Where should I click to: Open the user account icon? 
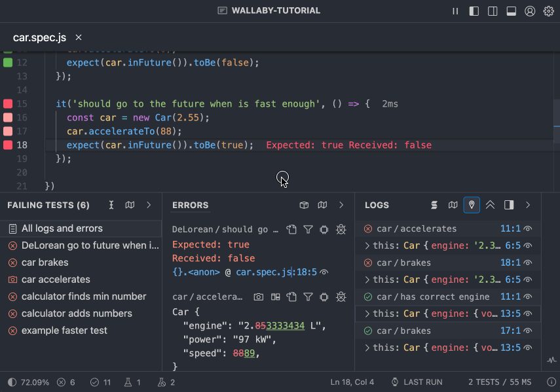(530, 11)
